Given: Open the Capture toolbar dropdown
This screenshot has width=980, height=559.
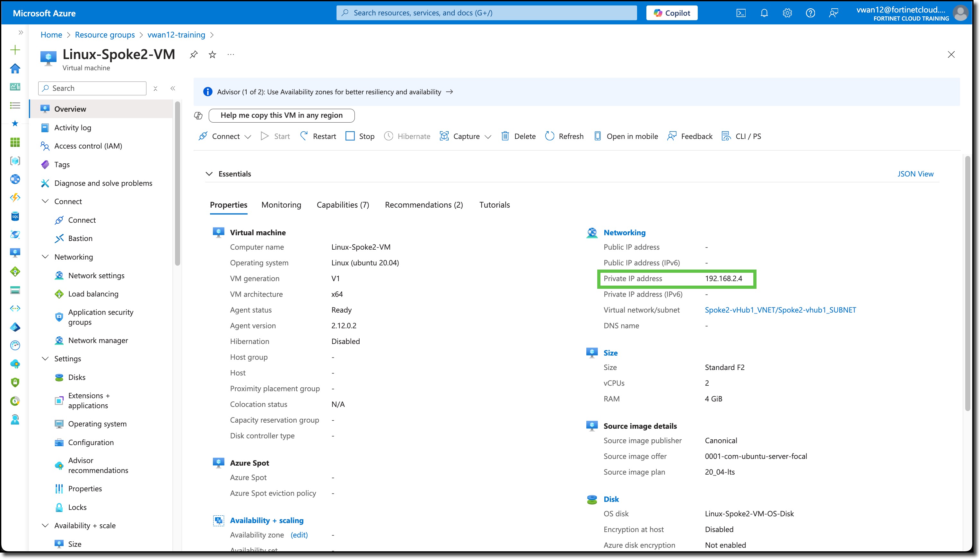Looking at the screenshot, I should (x=466, y=136).
